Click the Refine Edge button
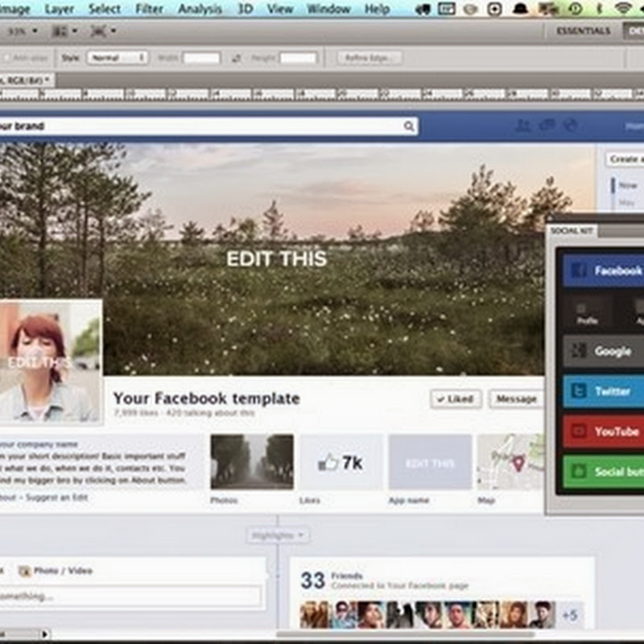This screenshot has width=644, height=644. pyautogui.click(x=369, y=58)
